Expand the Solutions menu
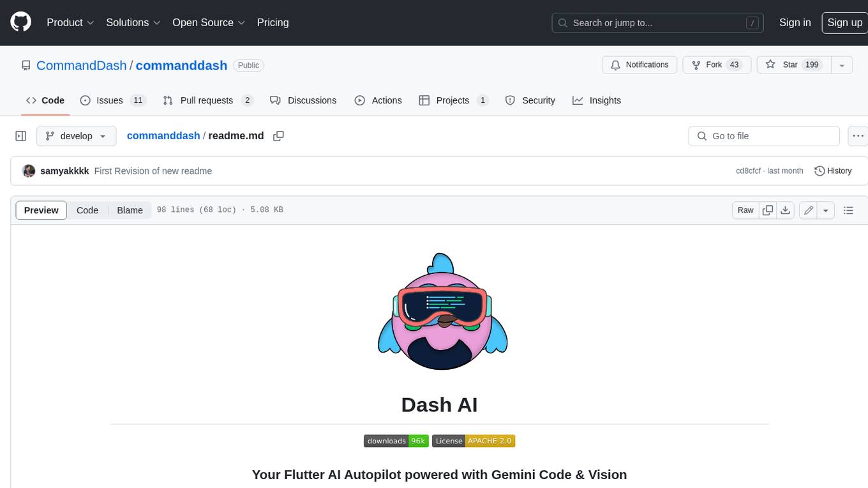868x488 pixels. point(133,22)
